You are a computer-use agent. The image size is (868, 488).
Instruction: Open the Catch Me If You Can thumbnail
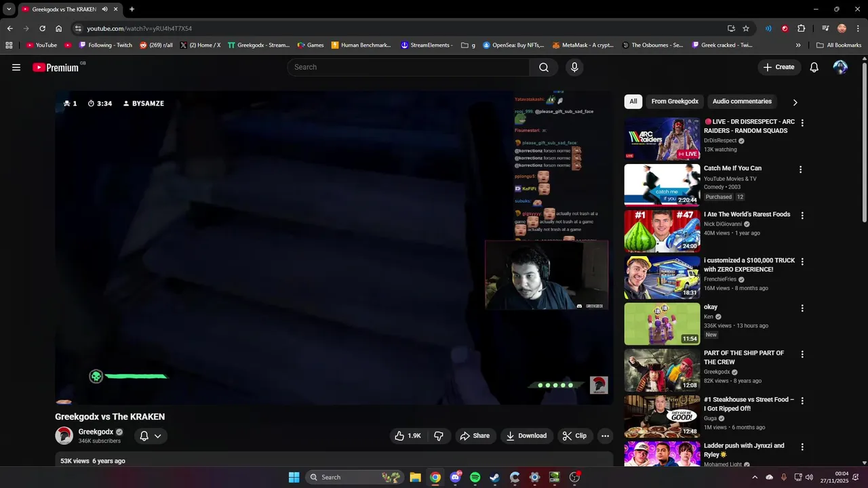click(662, 184)
